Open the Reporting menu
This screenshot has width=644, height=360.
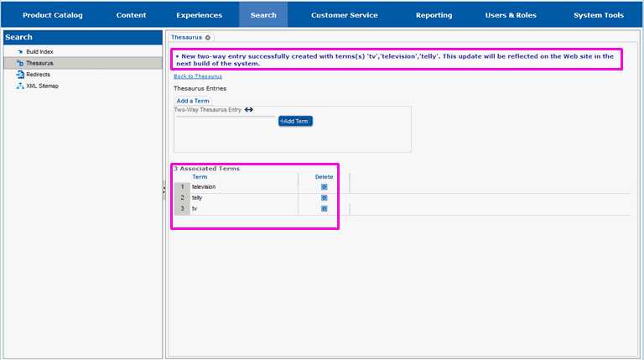tap(434, 15)
